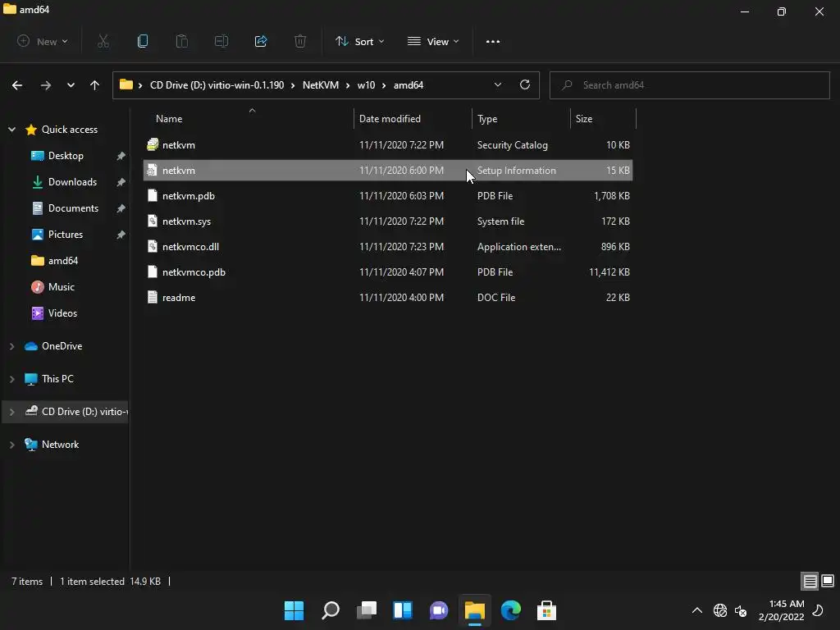This screenshot has width=840, height=630.
Task: Click the muted volume tray icon
Action: [x=741, y=610]
